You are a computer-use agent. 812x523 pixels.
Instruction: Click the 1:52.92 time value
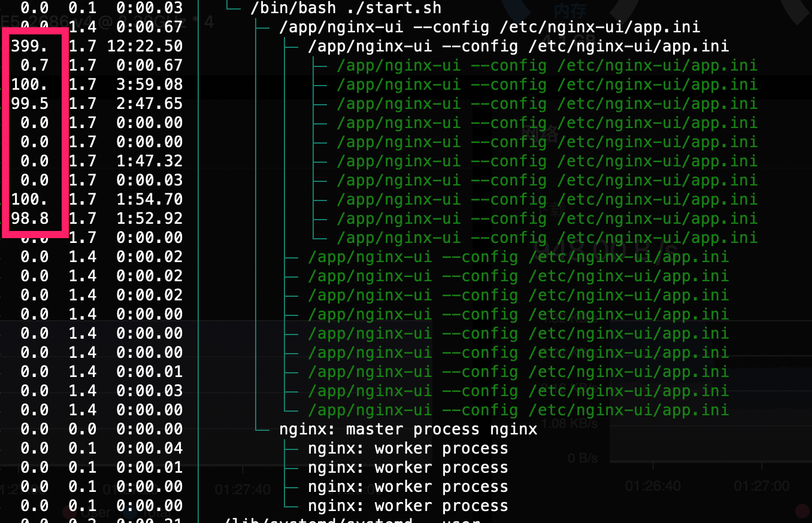[150, 218]
